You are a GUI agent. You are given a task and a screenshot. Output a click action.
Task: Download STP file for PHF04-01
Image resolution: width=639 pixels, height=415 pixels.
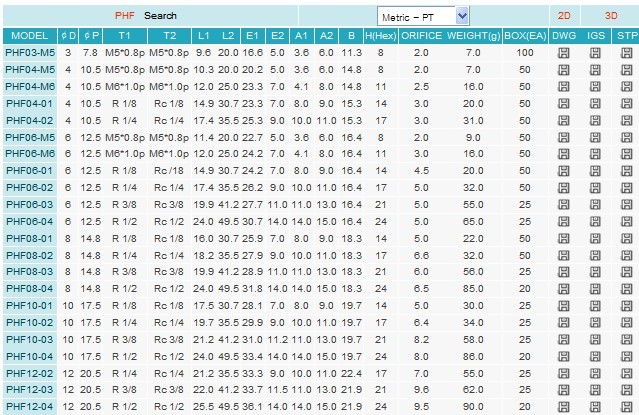[x=626, y=103]
